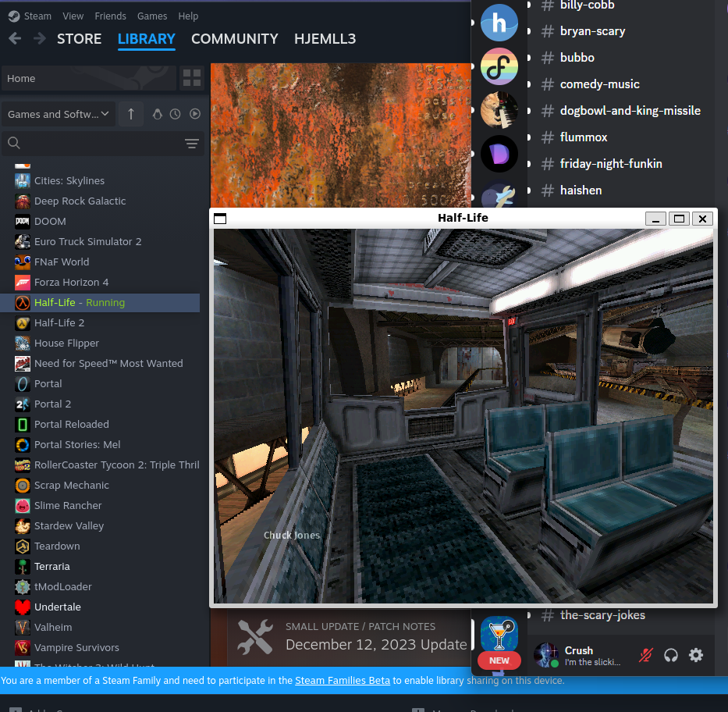Open the purple D logo Discord server

click(x=499, y=154)
